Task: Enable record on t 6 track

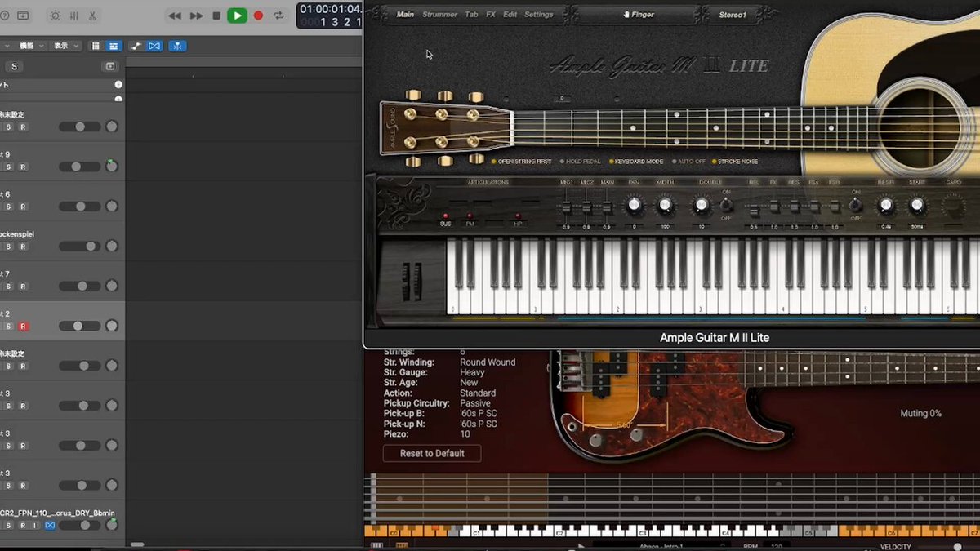Action: pyautogui.click(x=23, y=207)
